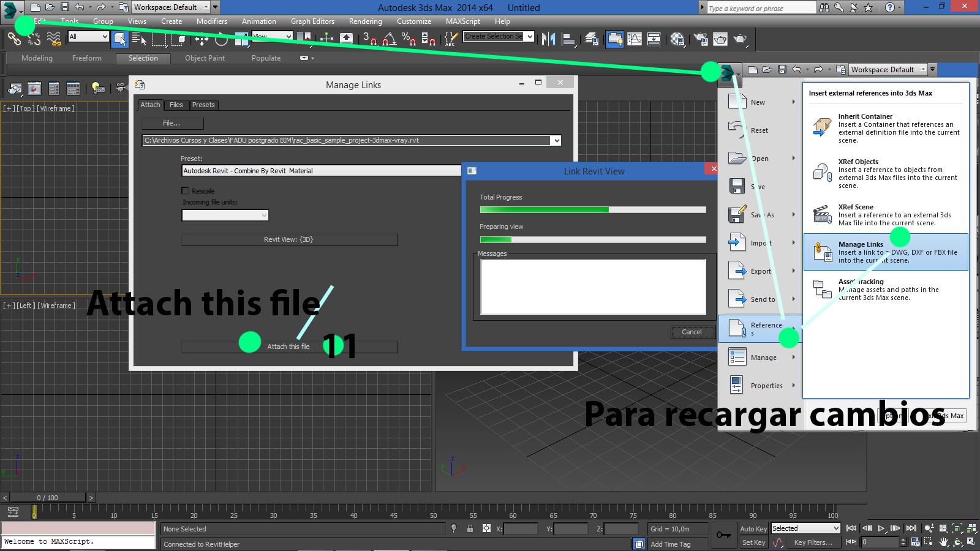Click the Zoom Extents All viewport icon
Viewport: 980px width, 551px height.
coord(971,528)
